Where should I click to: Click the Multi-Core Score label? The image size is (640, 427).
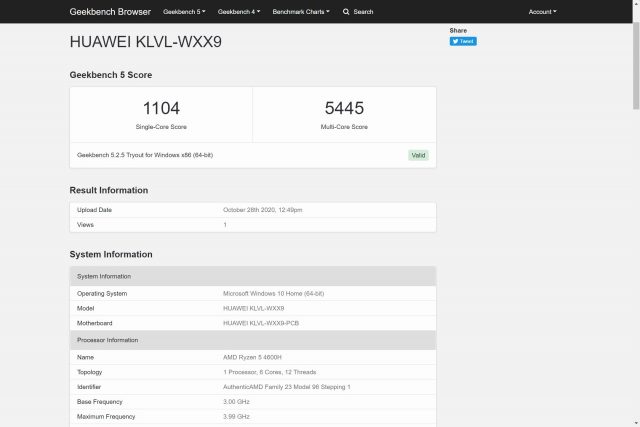344,127
